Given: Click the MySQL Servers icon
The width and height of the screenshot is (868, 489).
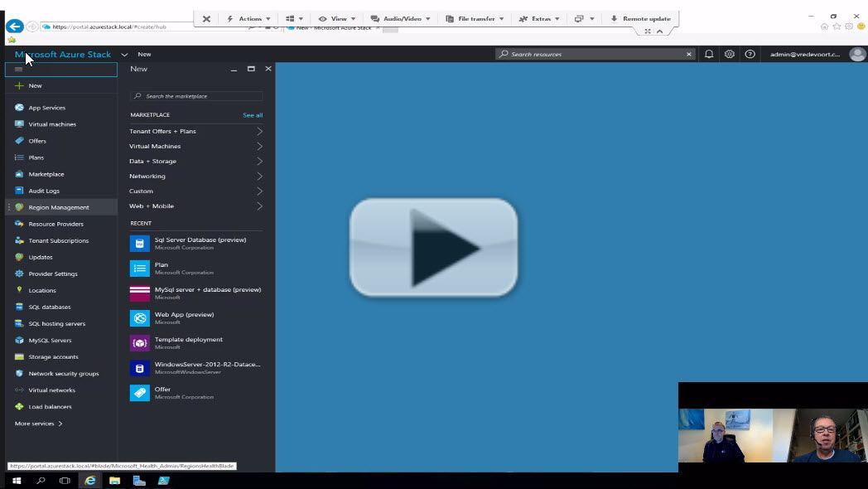Looking at the screenshot, I should click(x=19, y=340).
